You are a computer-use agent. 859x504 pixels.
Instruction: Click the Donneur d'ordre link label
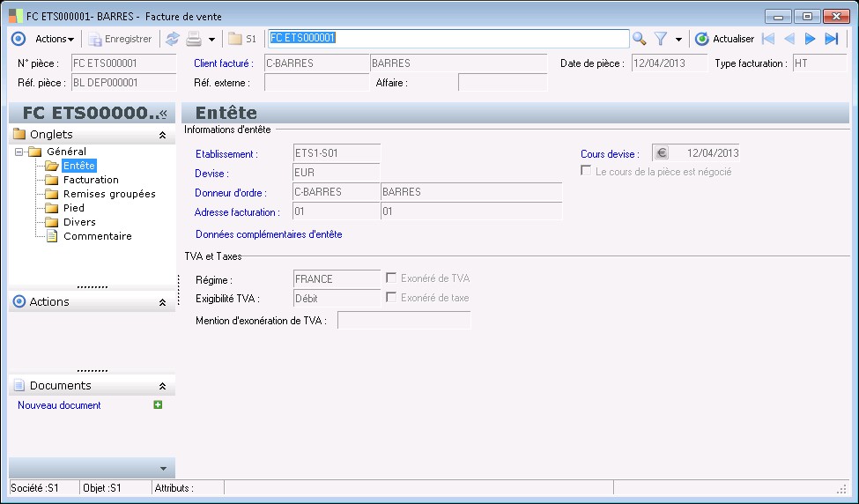[x=231, y=193]
